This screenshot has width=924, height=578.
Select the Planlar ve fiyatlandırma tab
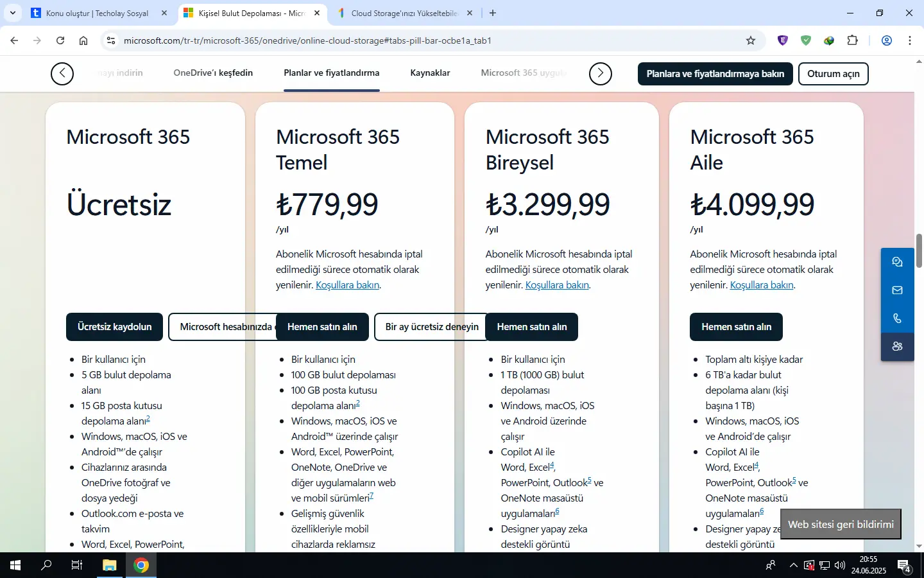click(x=332, y=73)
